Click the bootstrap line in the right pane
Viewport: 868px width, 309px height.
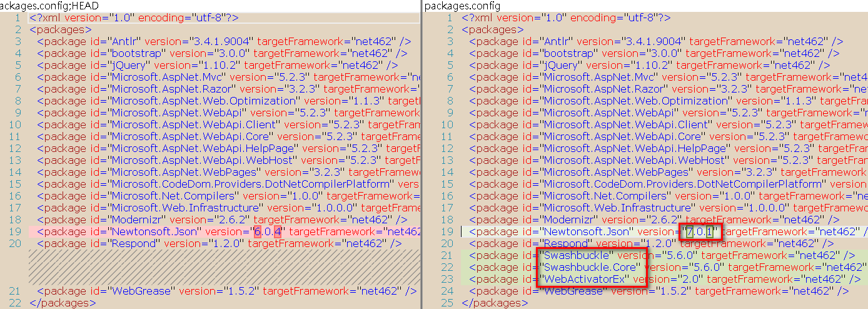654,54
